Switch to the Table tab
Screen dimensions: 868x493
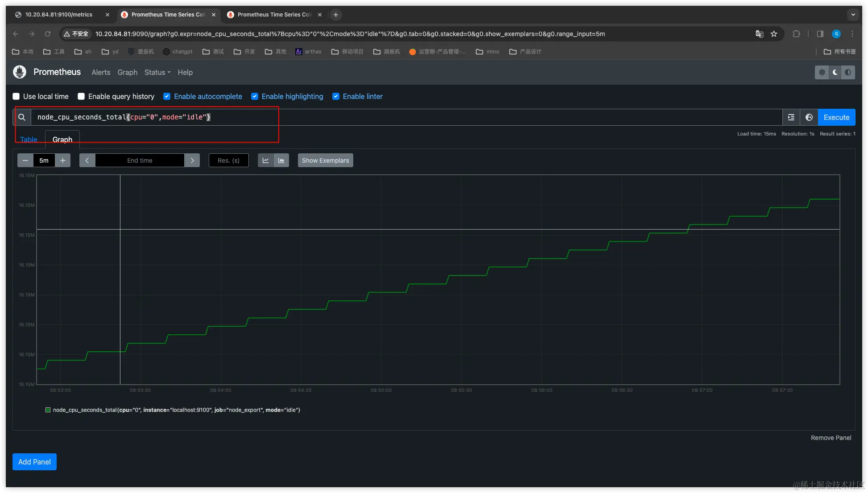point(29,140)
